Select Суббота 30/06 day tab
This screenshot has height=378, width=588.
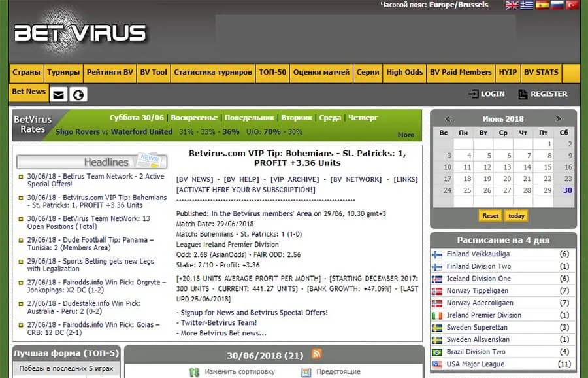(x=137, y=118)
